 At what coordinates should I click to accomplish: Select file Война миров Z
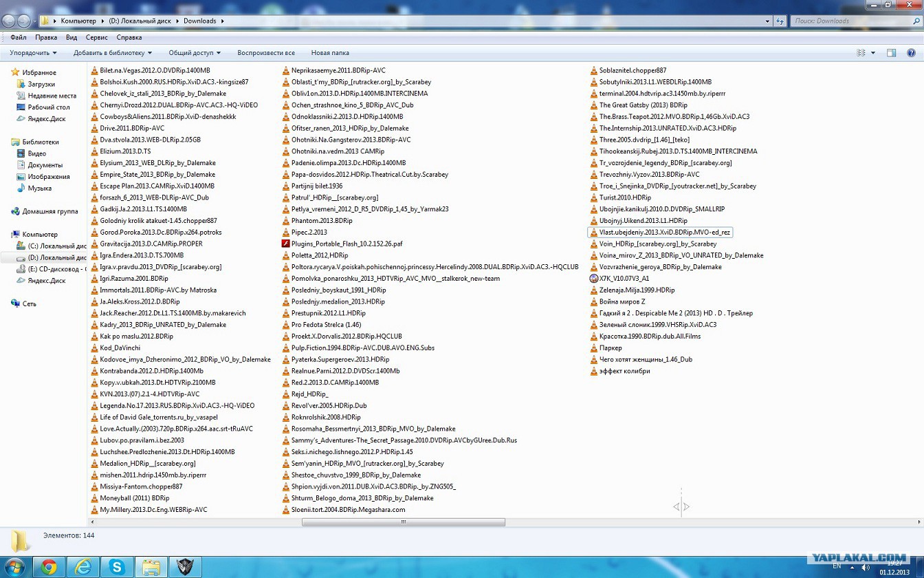pos(622,302)
